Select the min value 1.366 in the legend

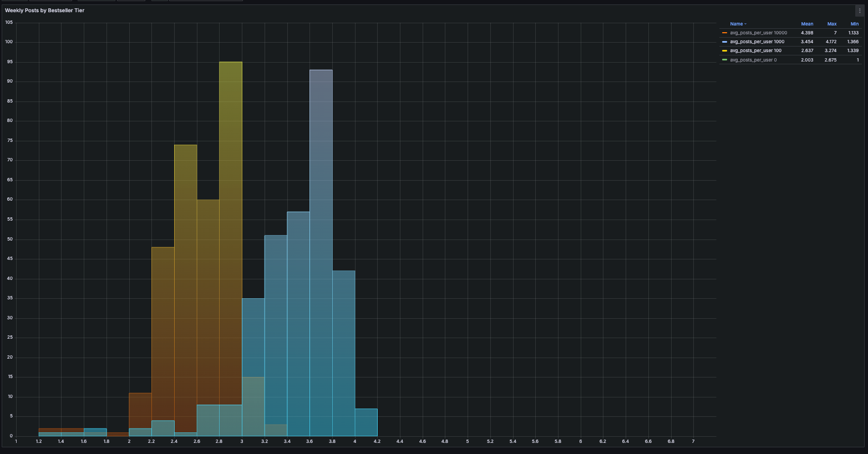tap(853, 42)
